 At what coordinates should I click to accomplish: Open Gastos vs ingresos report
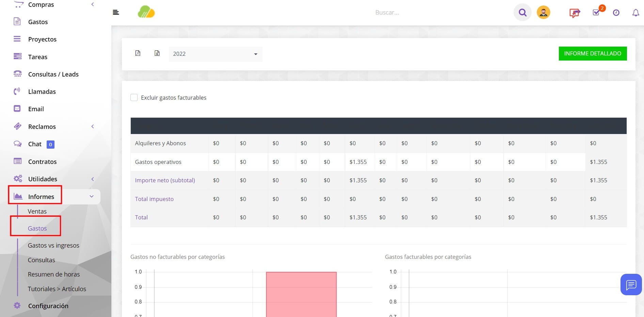tap(53, 245)
